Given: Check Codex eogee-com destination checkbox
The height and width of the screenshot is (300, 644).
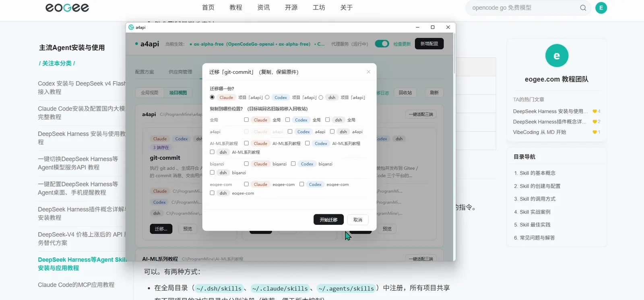Looking at the screenshot, I should (301, 184).
